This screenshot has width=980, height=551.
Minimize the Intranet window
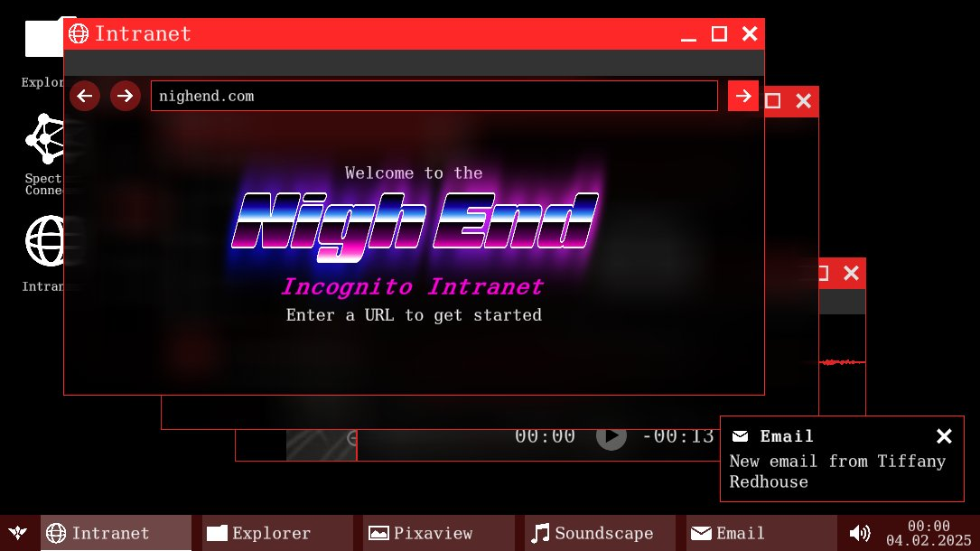tap(689, 34)
